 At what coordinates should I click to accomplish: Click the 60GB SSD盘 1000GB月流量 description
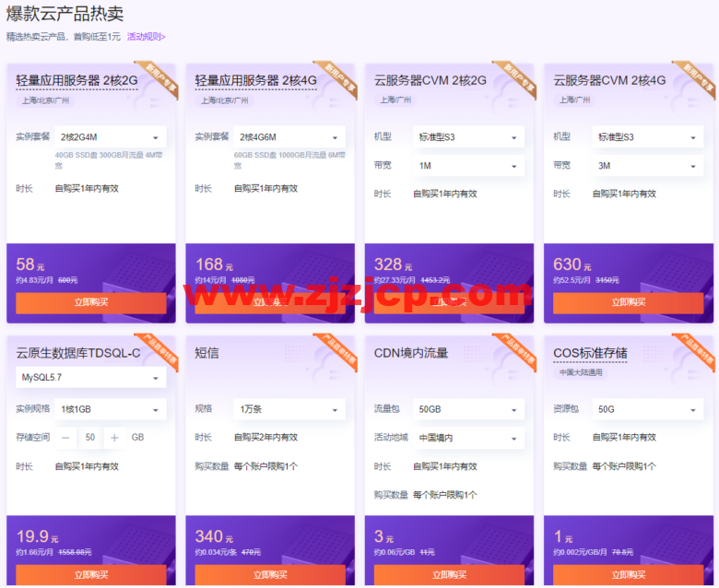(x=289, y=160)
